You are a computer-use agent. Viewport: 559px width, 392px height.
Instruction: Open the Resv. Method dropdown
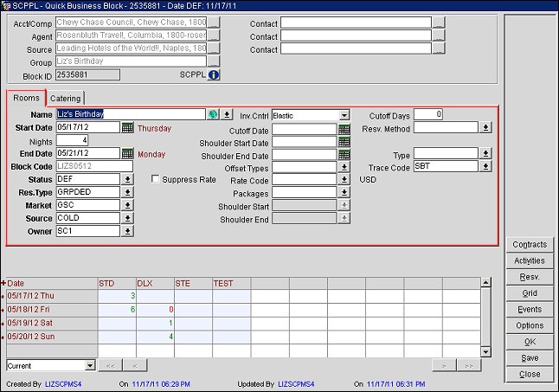[485, 128]
